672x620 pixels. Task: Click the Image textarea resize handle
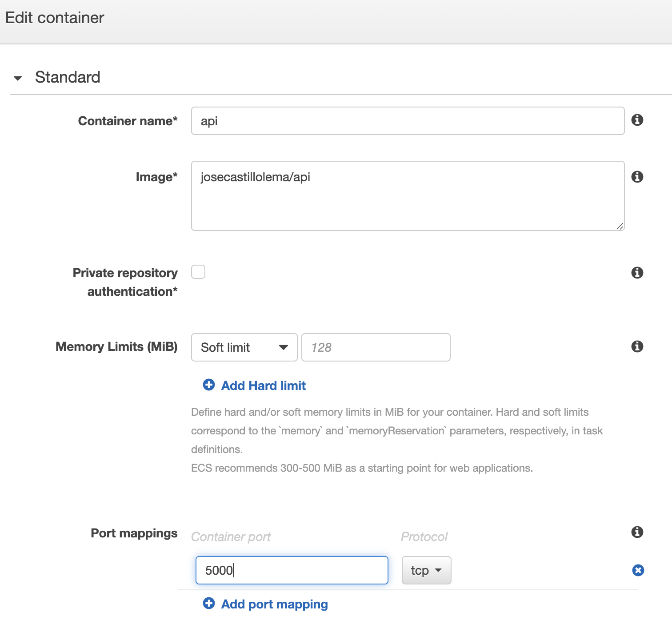click(620, 226)
